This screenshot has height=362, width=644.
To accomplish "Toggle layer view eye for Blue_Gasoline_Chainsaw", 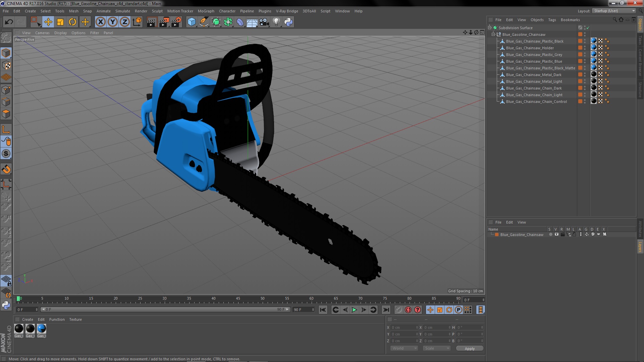I will 556,235.
